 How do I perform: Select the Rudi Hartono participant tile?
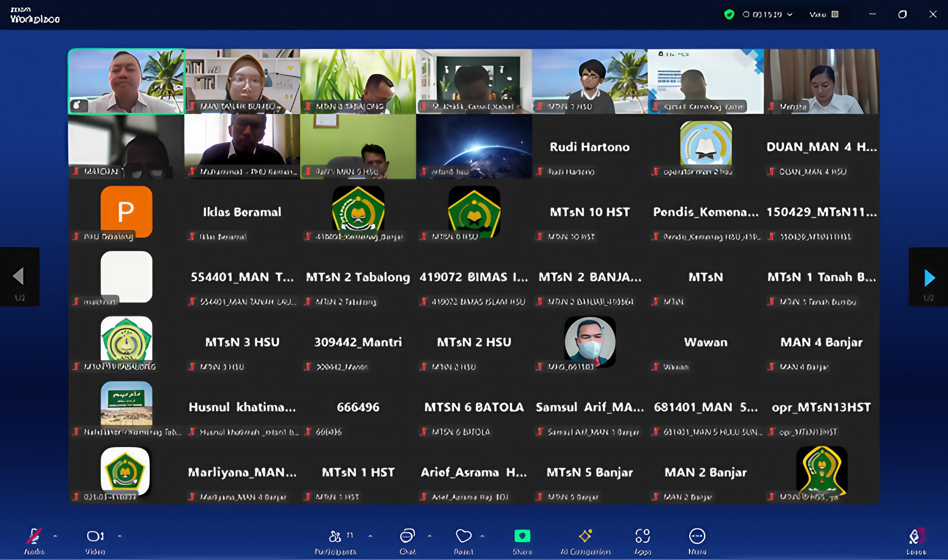coord(590,147)
